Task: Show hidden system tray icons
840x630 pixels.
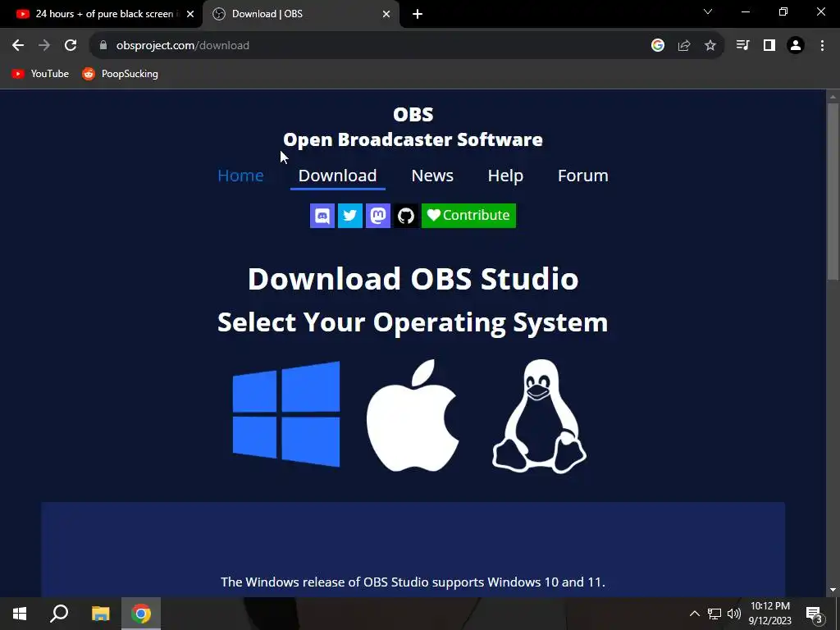Action: (x=694, y=614)
